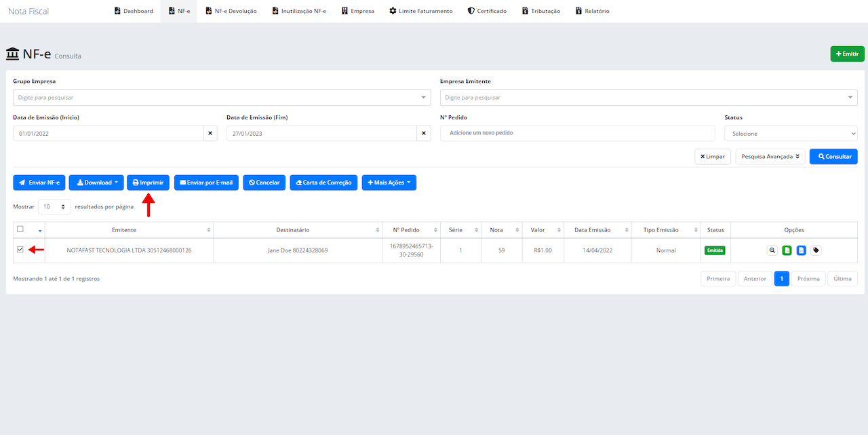Click the magnifier view icon in Opções
Image resolution: width=868 pixels, height=435 pixels.
[x=772, y=250]
